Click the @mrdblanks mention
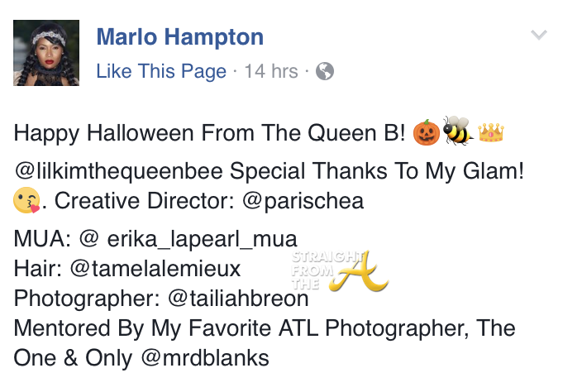The image size is (563, 392). coord(205,358)
